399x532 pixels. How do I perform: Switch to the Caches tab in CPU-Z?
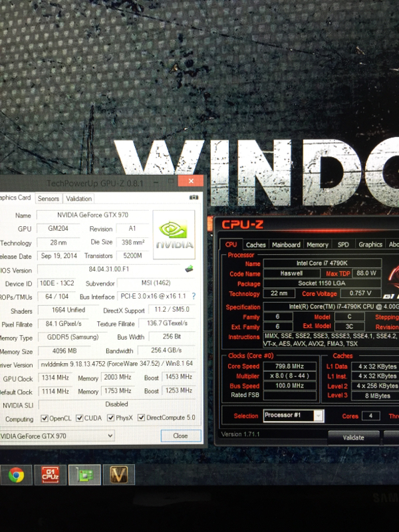point(256,245)
